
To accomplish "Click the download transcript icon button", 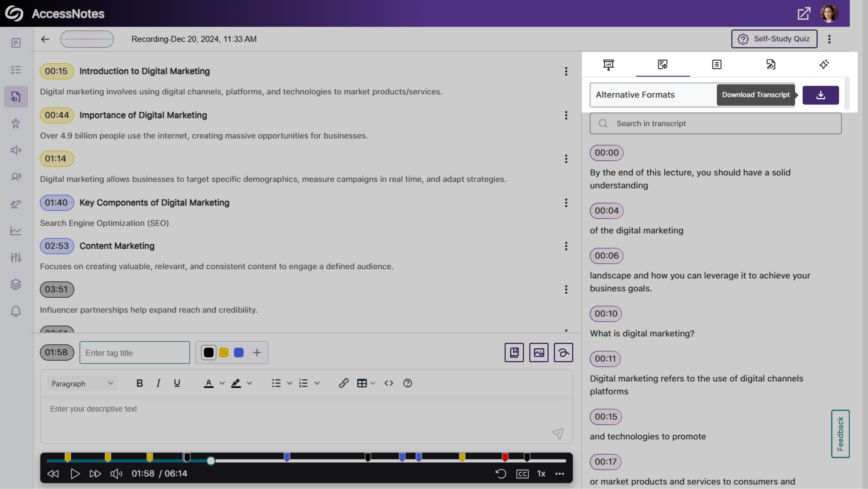I will click(820, 95).
